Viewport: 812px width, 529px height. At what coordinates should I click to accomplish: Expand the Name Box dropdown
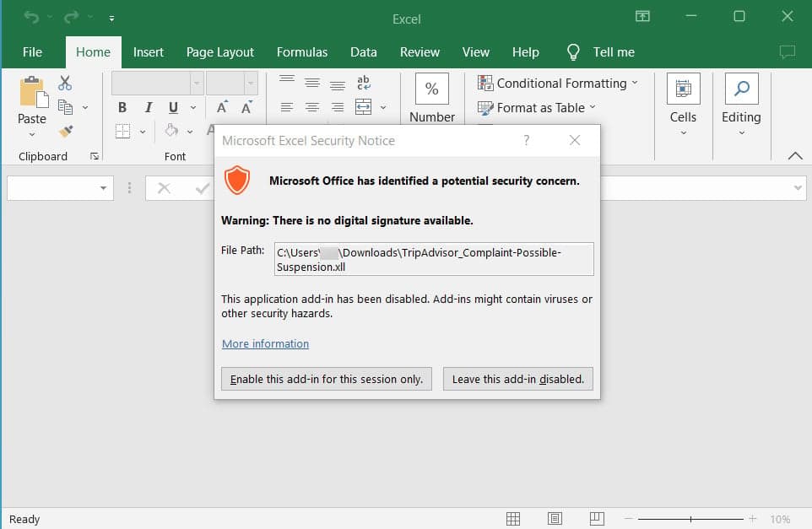tap(104, 187)
